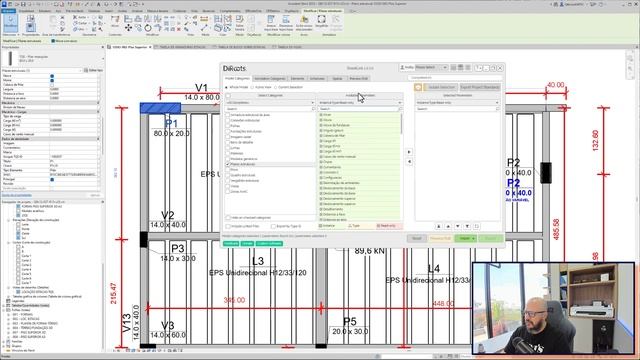Check the Select Categories header checkbox
Screen dimensions: 640x360
pyautogui.click(x=228, y=96)
